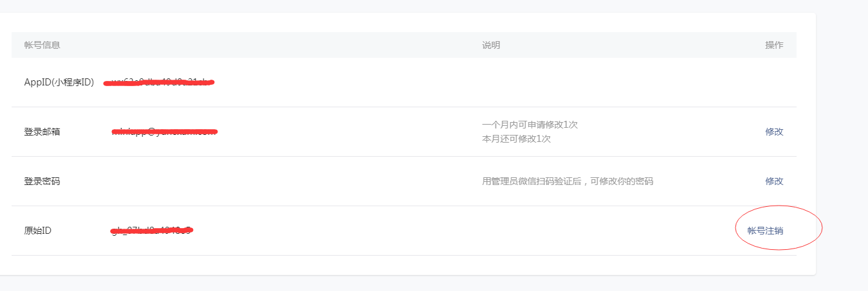
Task: Click the redacted 原始ID value
Action: [x=152, y=230]
